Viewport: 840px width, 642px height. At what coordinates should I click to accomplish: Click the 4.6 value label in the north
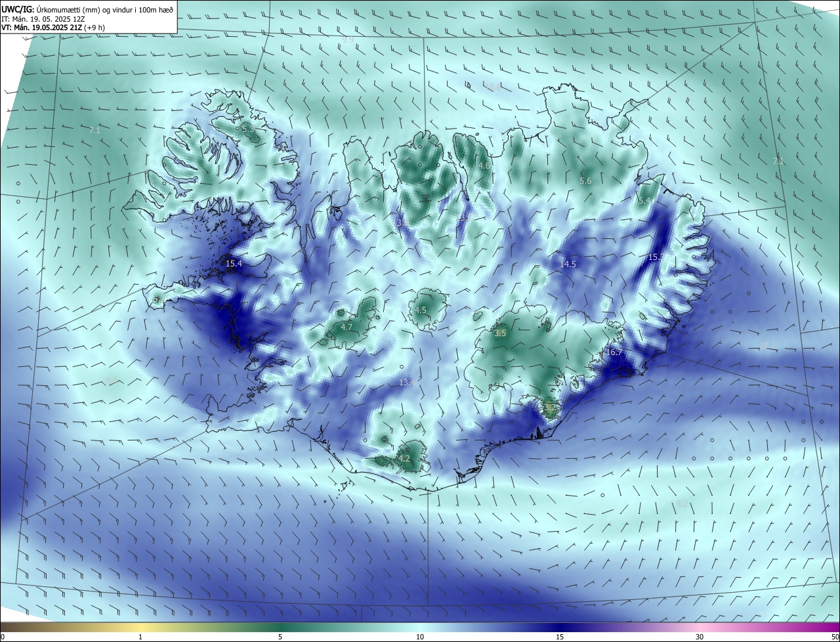pyautogui.click(x=484, y=166)
